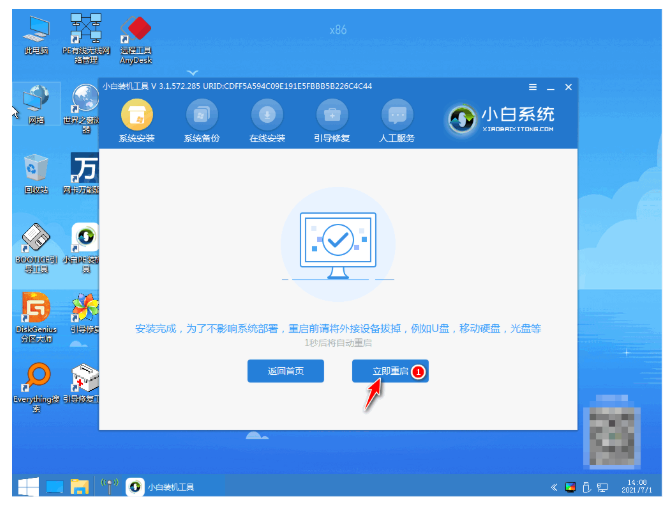Click the Windows Start button

pyautogui.click(x=27, y=487)
